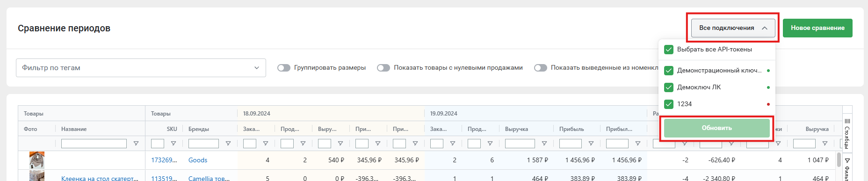The height and width of the screenshot is (181, 868).
Task: Open the Столбцы columns side panel
Action: point(847,133)
